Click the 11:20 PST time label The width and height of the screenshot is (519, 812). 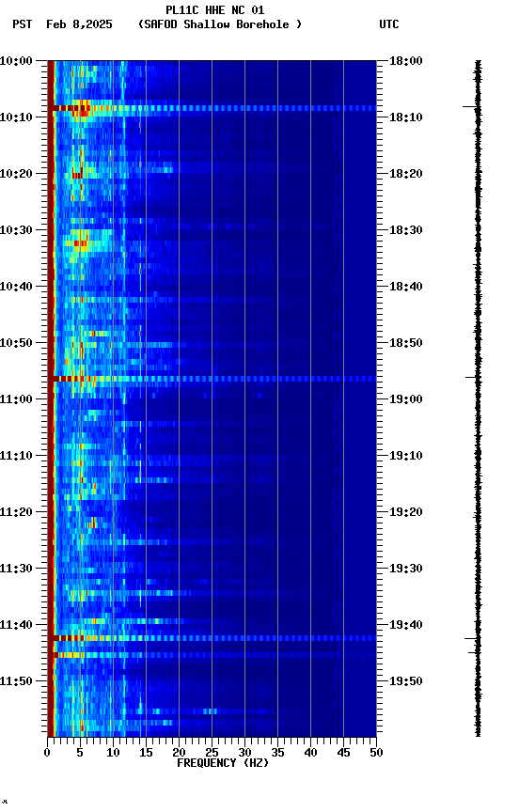point(16,512)
